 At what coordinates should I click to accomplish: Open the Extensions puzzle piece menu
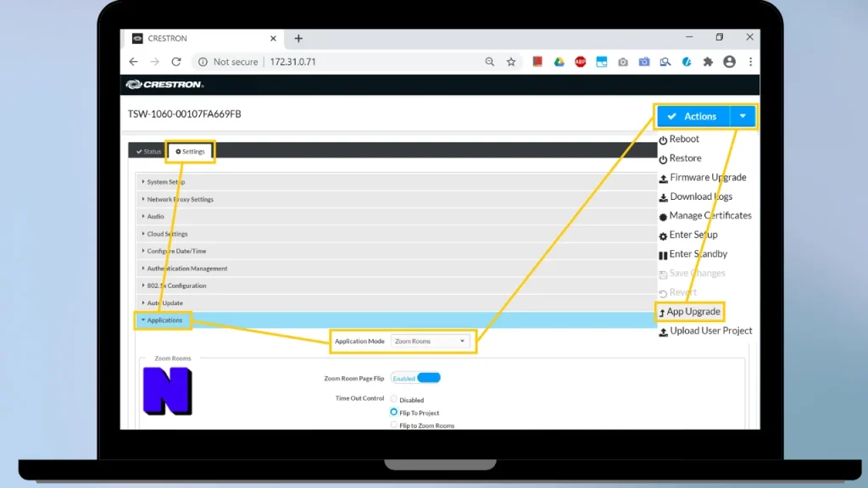[x=708, y=61]
